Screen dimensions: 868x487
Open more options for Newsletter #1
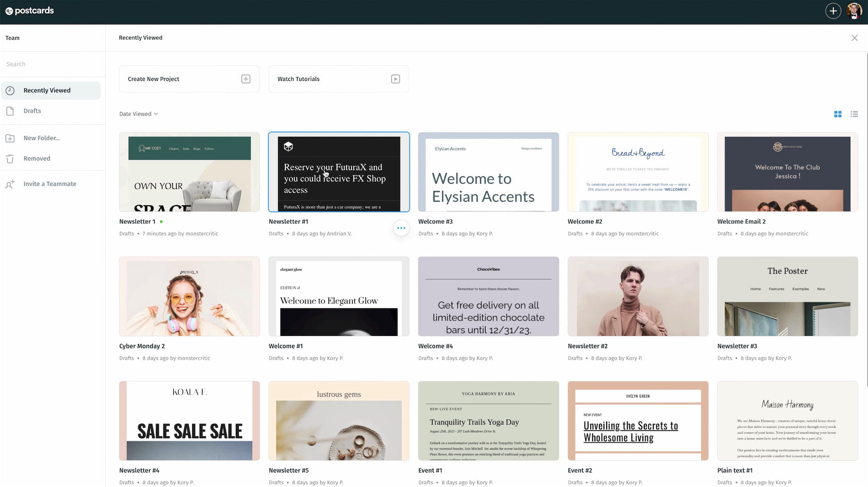pos(401,228)
